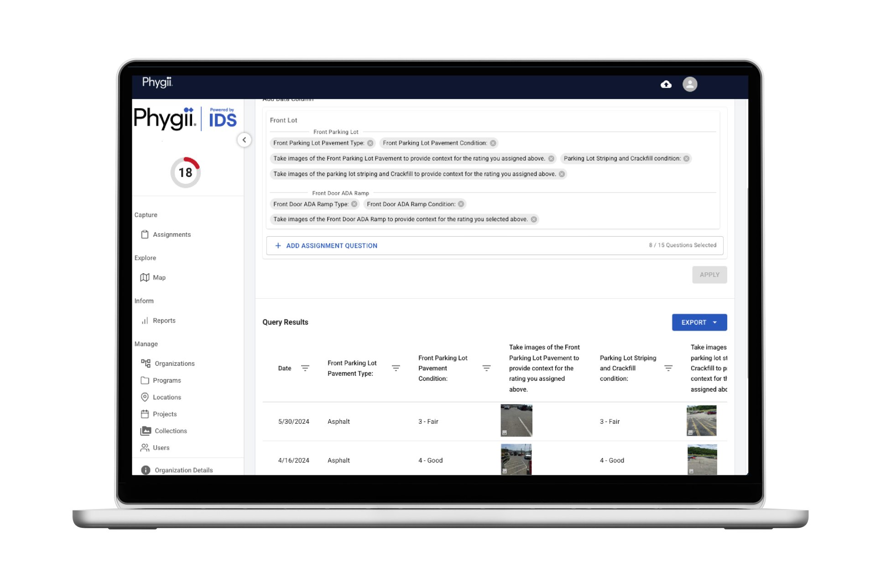Click the cloud upload icon
Image resolution: width=881 pixels, height=588 pixels.
point(666,84)
